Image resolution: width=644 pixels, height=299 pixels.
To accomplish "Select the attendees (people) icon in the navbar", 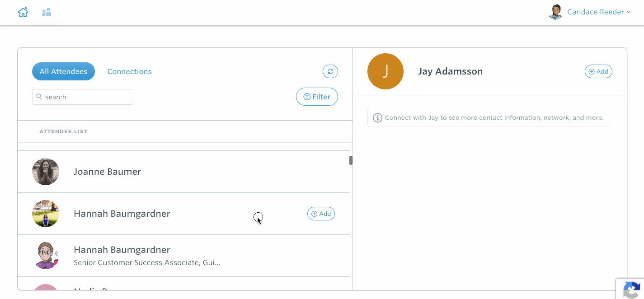I will point(46,12).
